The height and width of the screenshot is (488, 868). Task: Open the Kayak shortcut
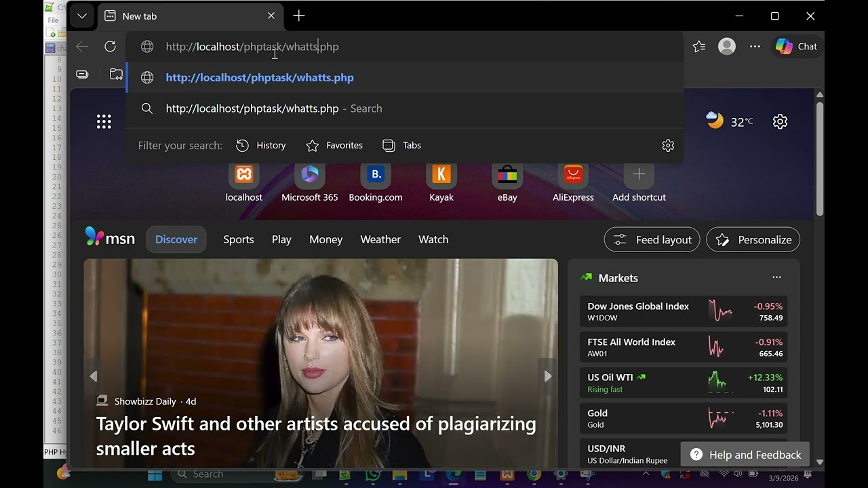(441, 183)
